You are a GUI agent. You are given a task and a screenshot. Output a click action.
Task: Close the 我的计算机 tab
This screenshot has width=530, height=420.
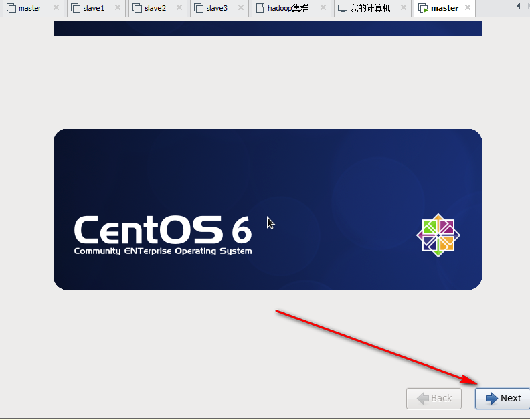[x=404, y=7]
